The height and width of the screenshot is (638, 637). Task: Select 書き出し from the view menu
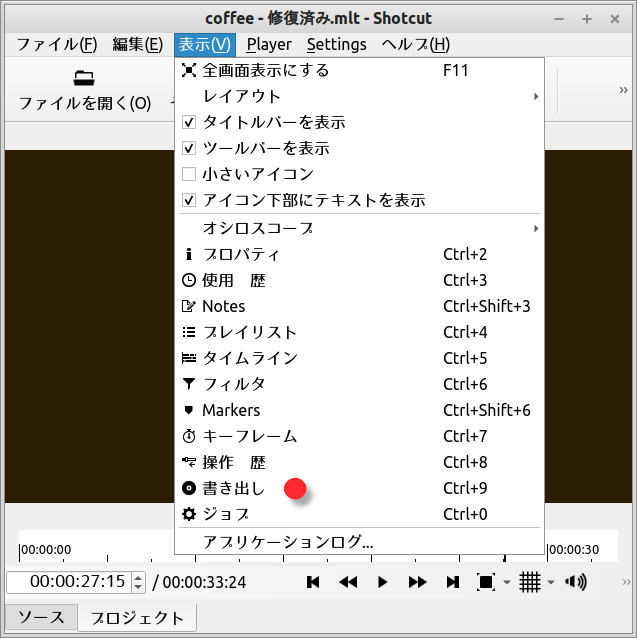[x=234, y=488]
